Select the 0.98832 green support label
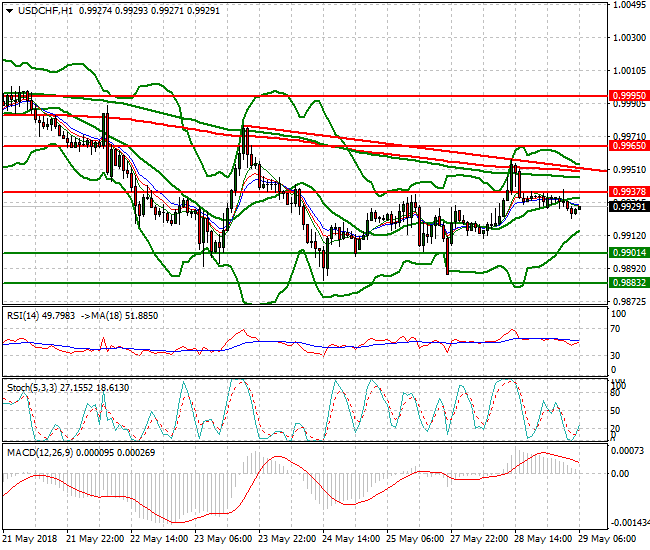 (629, 283)
